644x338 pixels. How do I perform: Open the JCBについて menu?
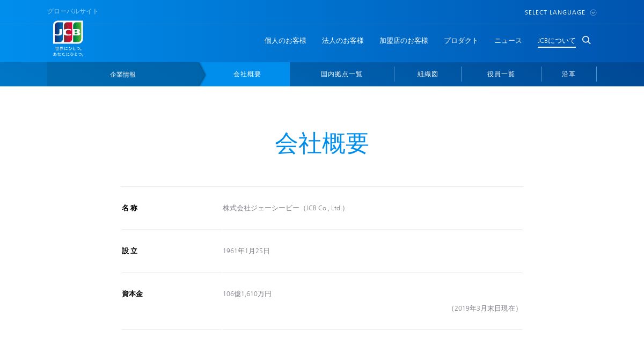(x=557, y=41)
